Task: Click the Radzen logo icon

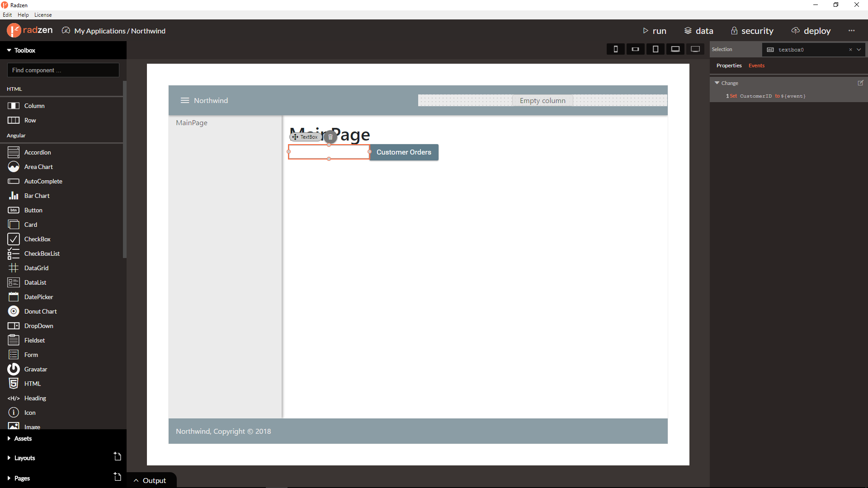Action: (x=14, y=30)
